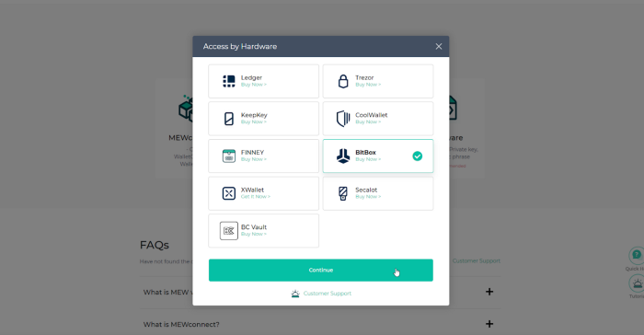644x335 pixels.
Task: Select the Trezor wallet name
Action: click(364, 77)
